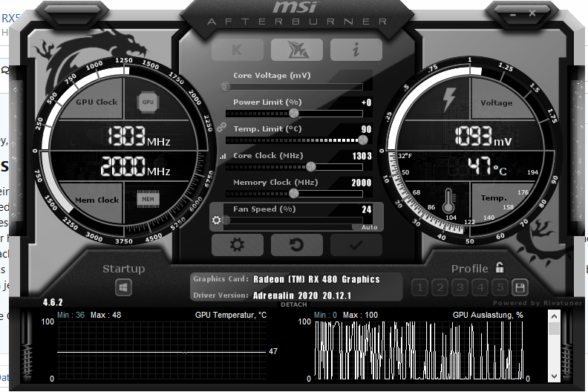
Task: Click the 2000 MHz memory clock readout
Action: click(x=135, y=166)
